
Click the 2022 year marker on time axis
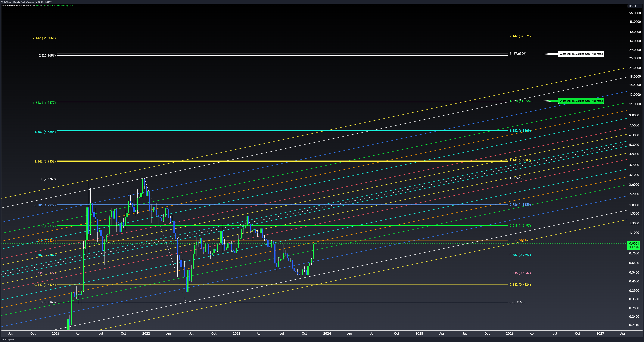pyautogui.click(x=146, y=333)
